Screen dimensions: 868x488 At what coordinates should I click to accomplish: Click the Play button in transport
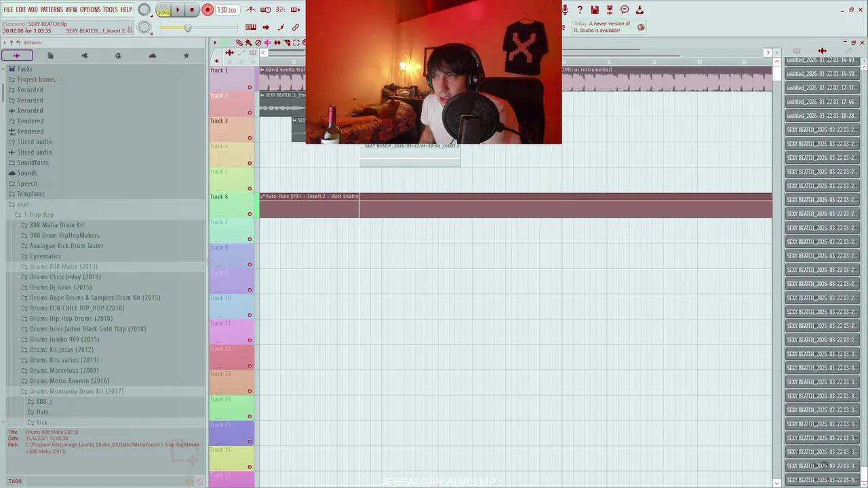pyautogui.click(x=178, y=9)
